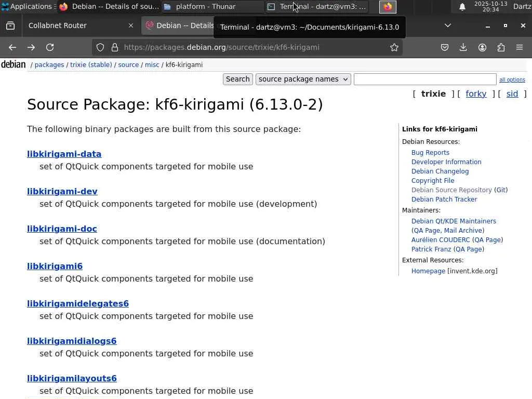
Task: Bookmark this page with the star icon
Action: point(394,47)
